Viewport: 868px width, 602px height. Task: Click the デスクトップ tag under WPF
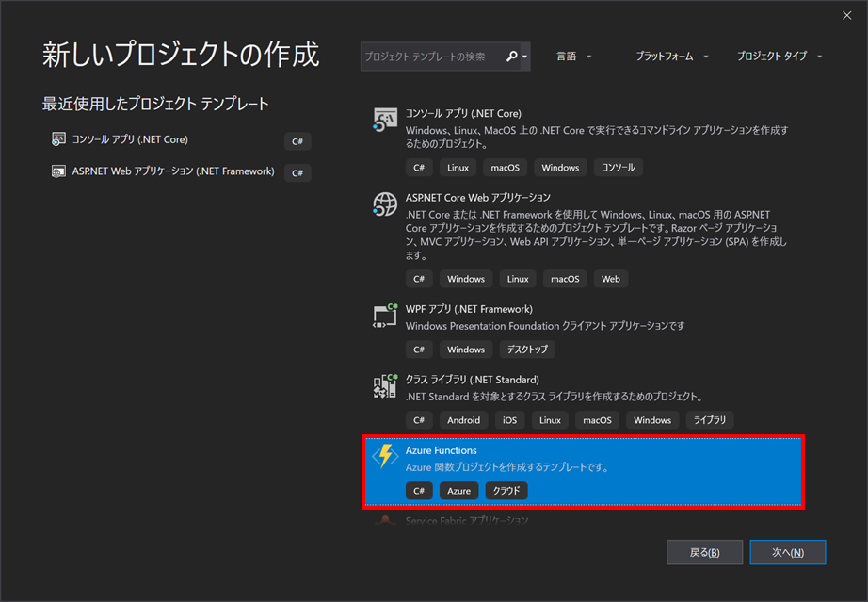coord(527,350)
